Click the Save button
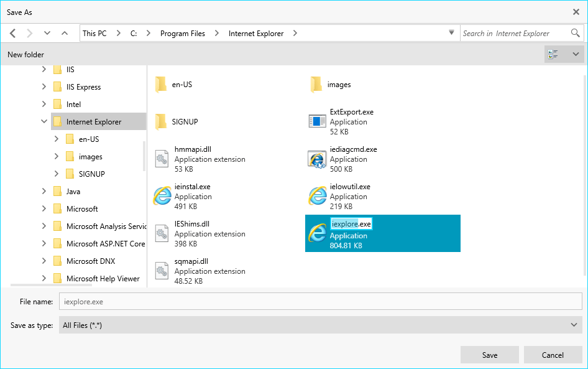Screen dimensions: 588x369 pyautogui.click(x=489, y=355)
